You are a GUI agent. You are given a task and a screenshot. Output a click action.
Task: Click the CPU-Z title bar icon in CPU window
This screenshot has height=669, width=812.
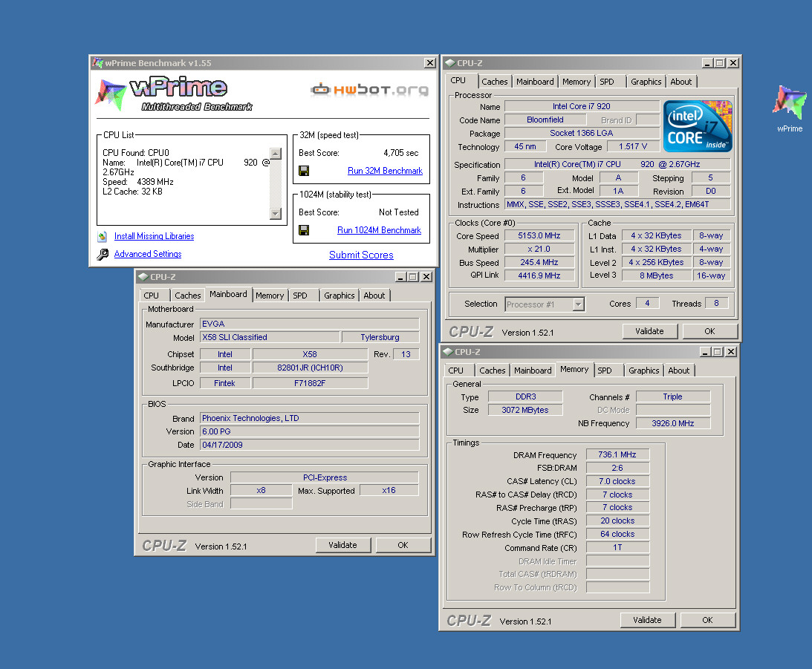click(x=450, y=63)
